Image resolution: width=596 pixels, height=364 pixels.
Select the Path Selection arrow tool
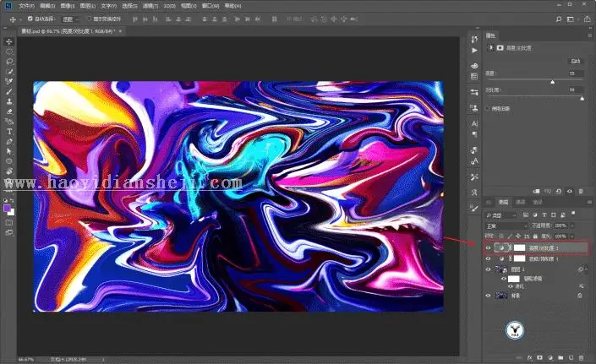(x=9, y=151)
